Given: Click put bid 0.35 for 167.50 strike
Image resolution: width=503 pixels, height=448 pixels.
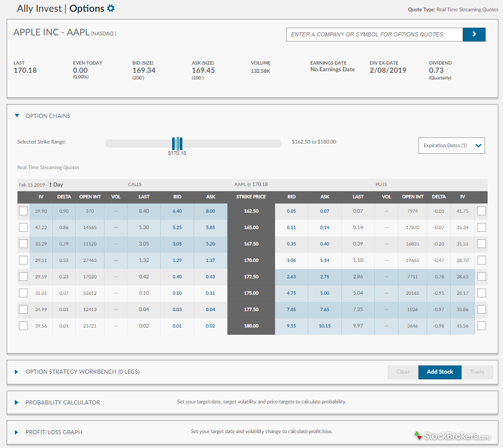Looking at the screenshot, I should (x=291, y=243).
